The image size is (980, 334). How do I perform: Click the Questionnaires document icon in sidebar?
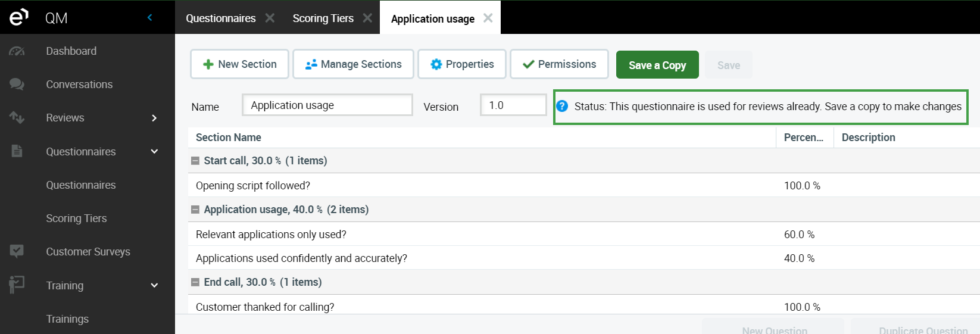coord(17,151)
